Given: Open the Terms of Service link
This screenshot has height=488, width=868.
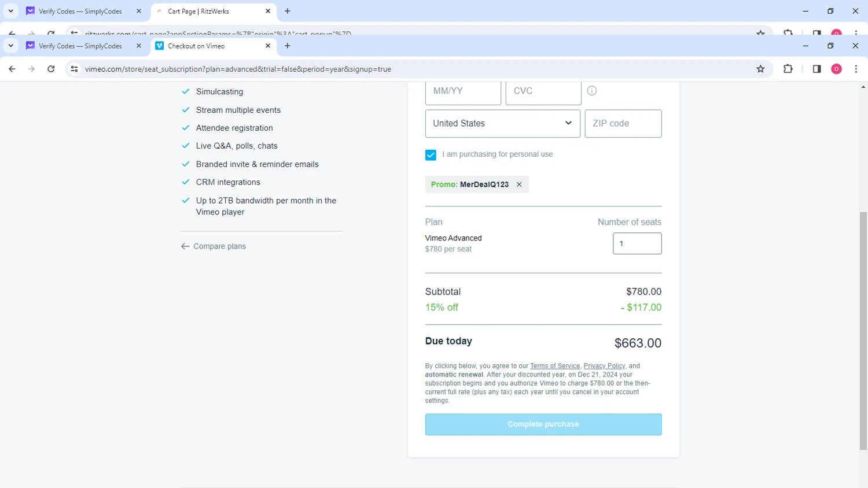Looking at the screenshot, I should click(555, 366).
